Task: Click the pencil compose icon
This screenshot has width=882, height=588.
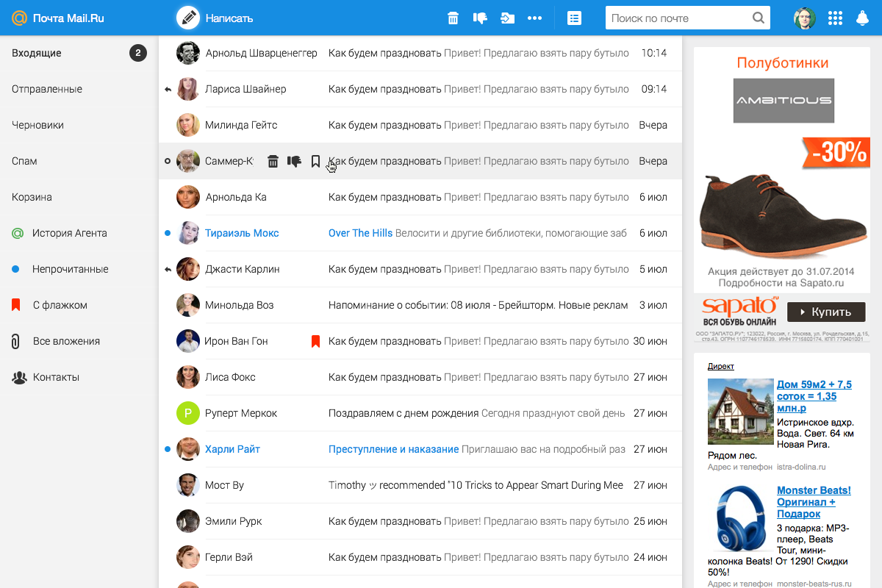Action: (188, 18)
